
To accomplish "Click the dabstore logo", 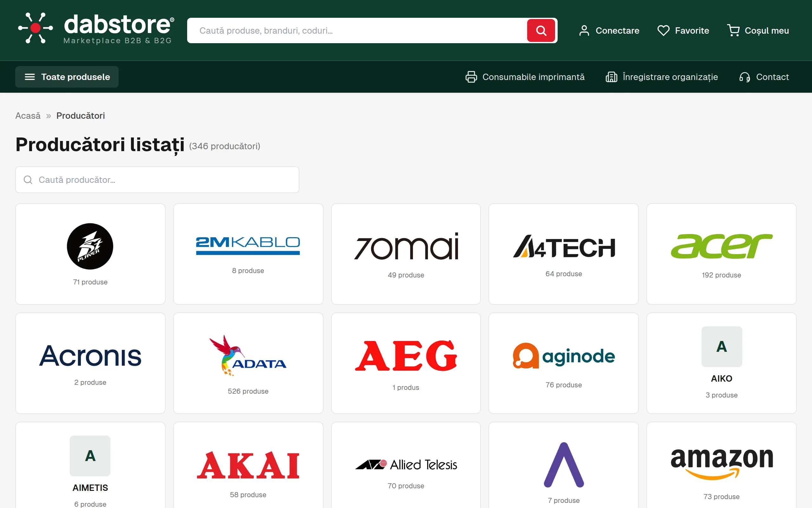I will 96,28.
